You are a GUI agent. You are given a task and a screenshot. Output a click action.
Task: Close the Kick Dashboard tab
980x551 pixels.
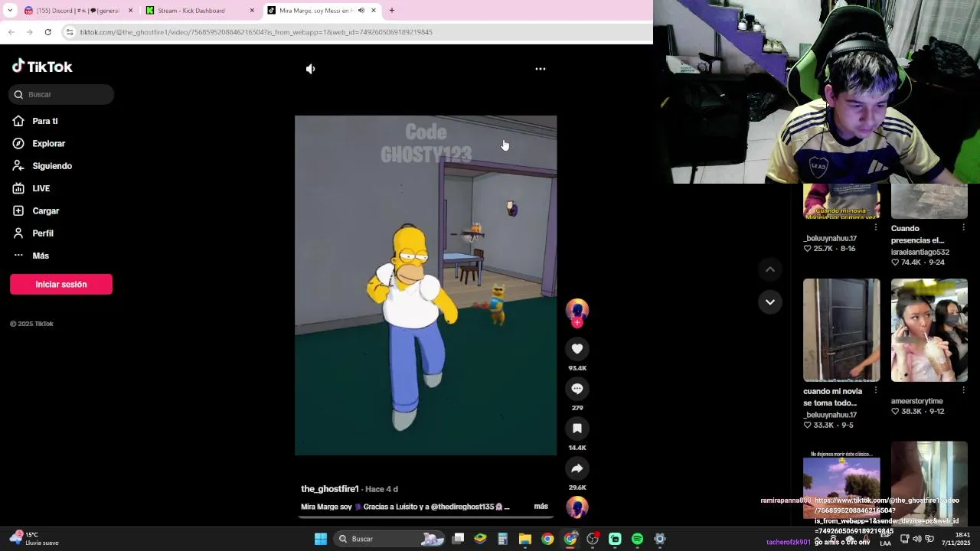click(x=252, y=11)
